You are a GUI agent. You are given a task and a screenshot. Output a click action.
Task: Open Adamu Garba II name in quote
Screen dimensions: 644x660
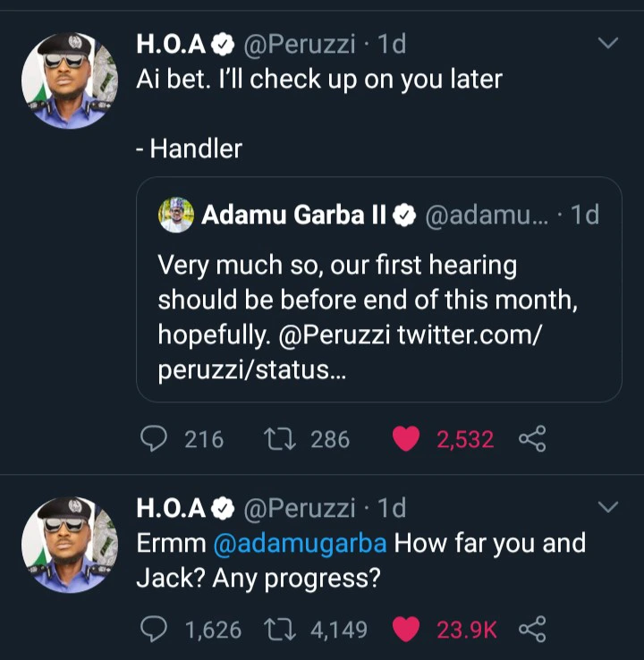click(x=294, y=216)
